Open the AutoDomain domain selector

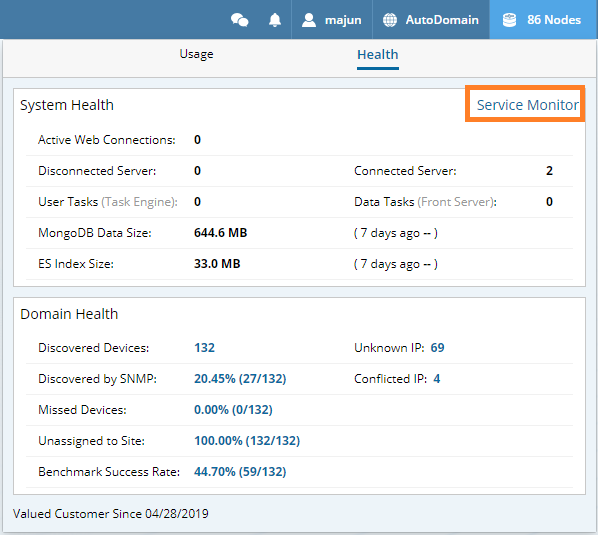pyautogui.click(x=431, y=20)
